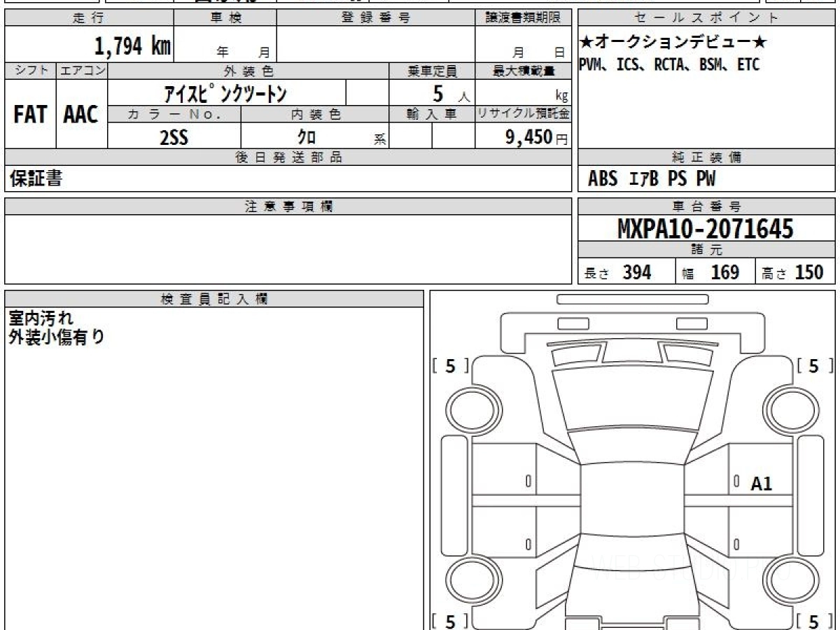Select the 高さ 150 height cell

point(796,272)
